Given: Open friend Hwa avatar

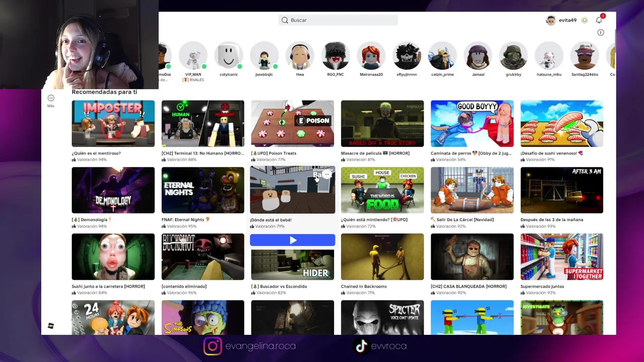Looking at the screenshot, I should (x=300, y=56).
